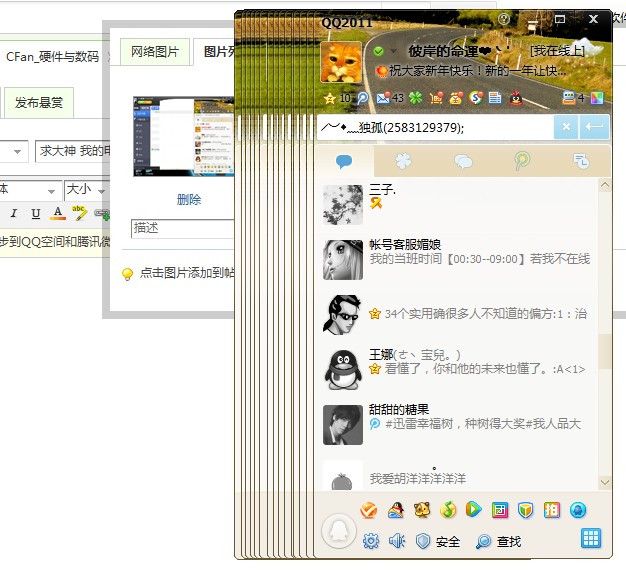The image size is (626, 588).
Task: Open Tencent Weibo icon in QQ header
Action: click(x=363, y=98)
